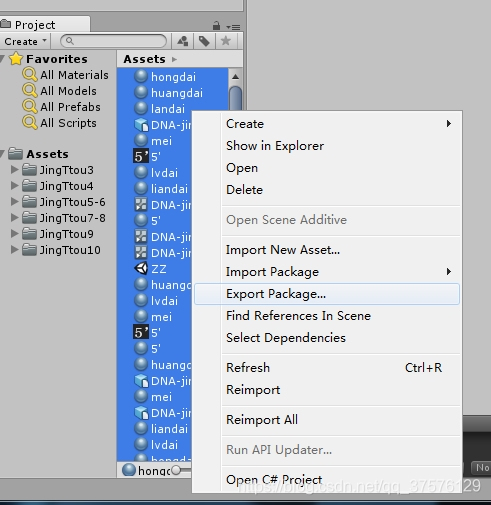Click the Assets folder in the tree
The height and width of the screenshot is (505, 491).
click(x=39, y=154)
